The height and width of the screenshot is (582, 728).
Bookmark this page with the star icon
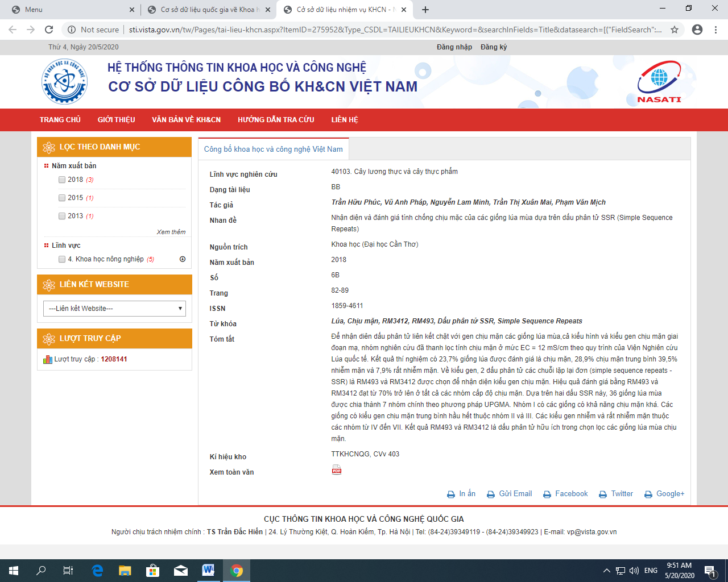click(675, 30)
